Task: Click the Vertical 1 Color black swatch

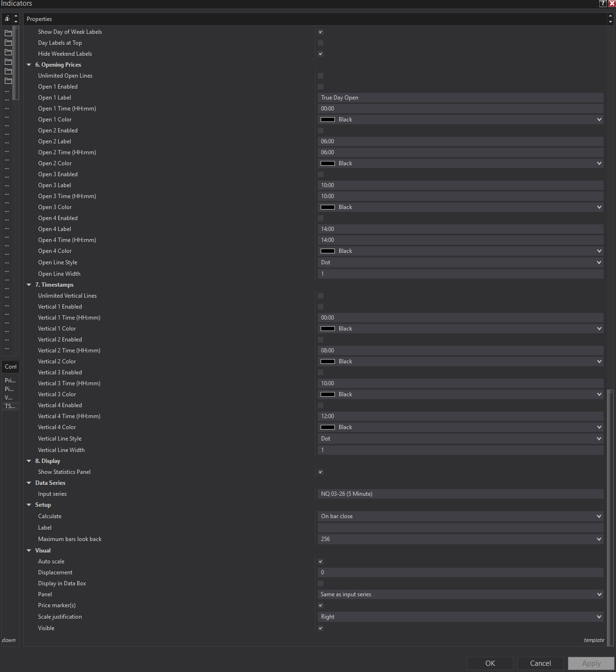Action: 328,329
